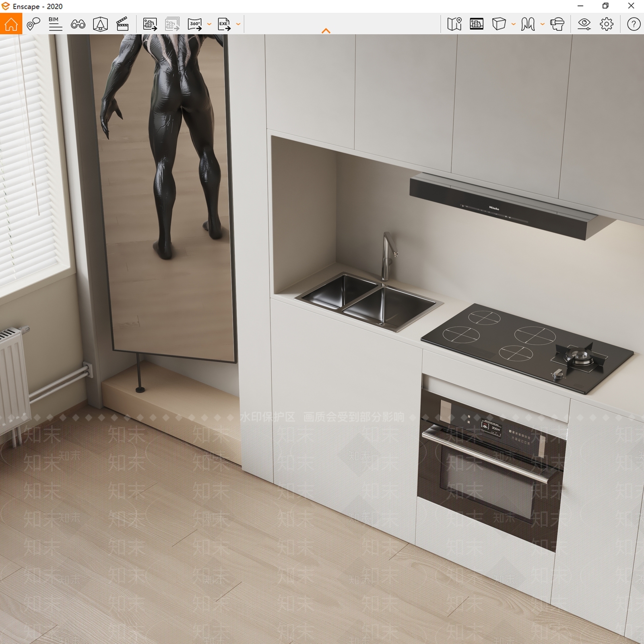
Task: Expand the 360 panorama dropdown arrow
Action: click(209, 24)
